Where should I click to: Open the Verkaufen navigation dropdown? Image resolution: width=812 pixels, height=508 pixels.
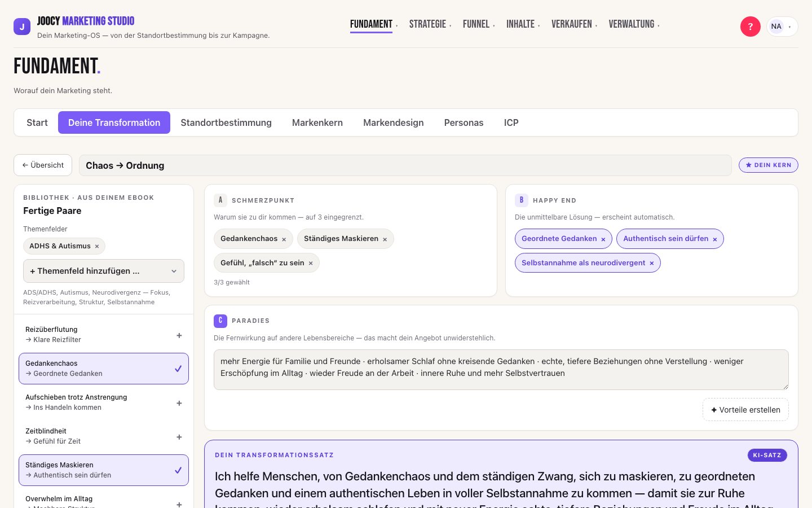pos(575,24)
